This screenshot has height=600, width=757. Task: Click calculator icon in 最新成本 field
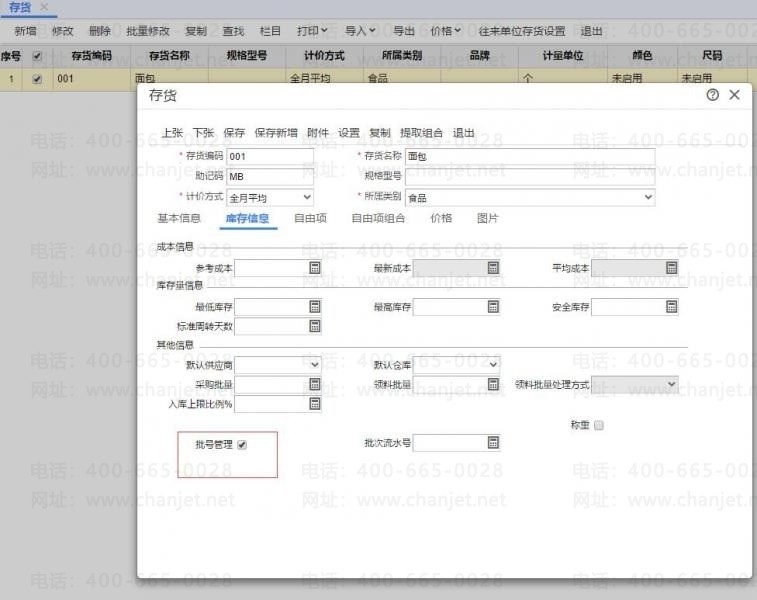click(493, 268)
